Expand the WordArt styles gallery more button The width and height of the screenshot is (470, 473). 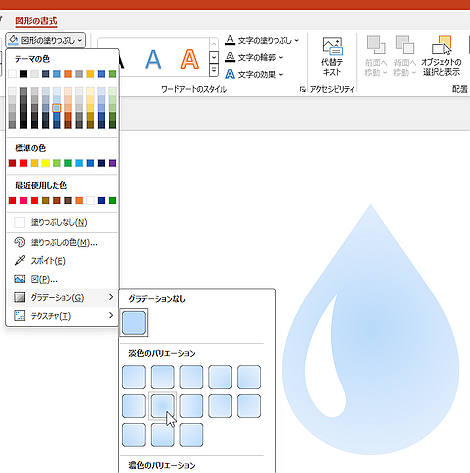[x=214, y=70]
